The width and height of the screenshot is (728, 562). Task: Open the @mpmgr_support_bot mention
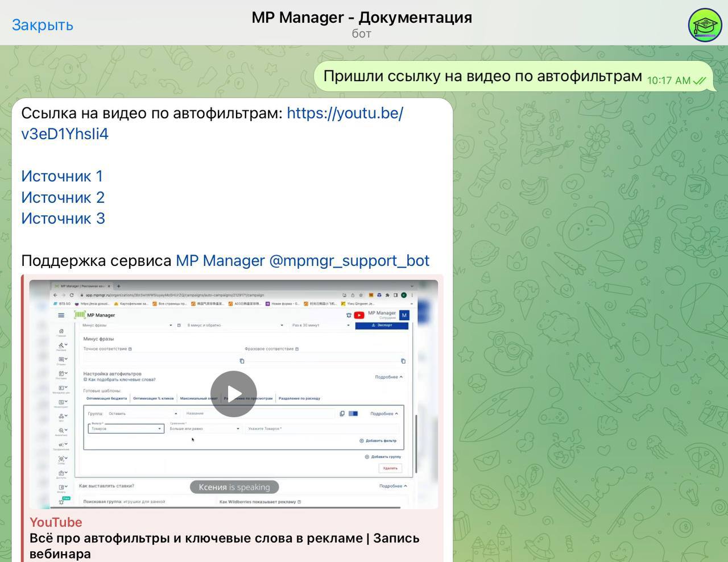[x=349, y=261]
